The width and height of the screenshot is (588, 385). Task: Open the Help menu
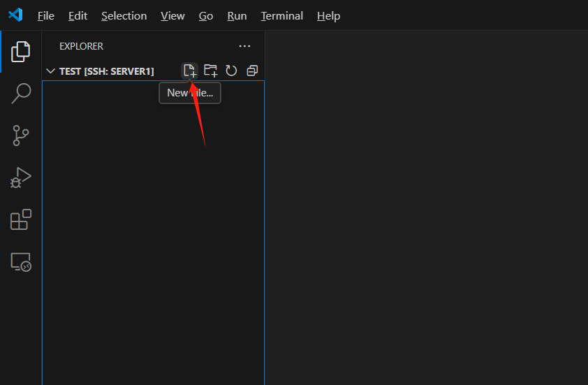[x=328, y=15]
